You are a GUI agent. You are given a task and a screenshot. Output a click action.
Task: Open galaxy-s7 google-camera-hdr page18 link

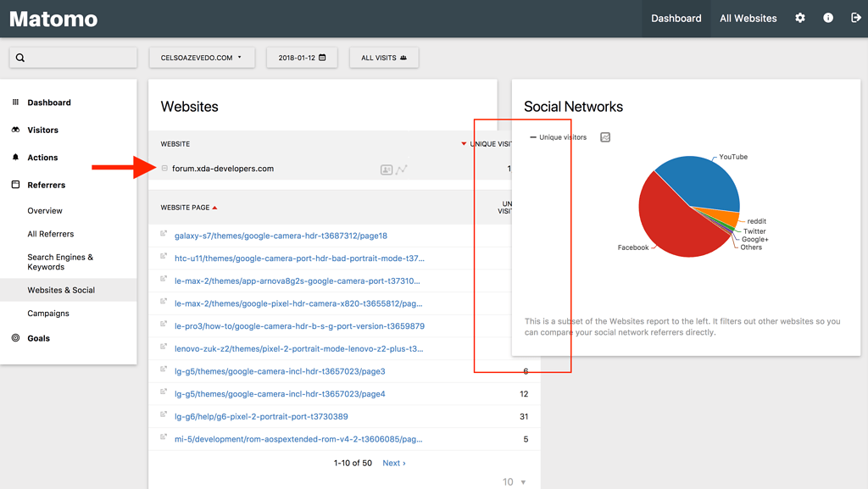[x=281, y=236]
